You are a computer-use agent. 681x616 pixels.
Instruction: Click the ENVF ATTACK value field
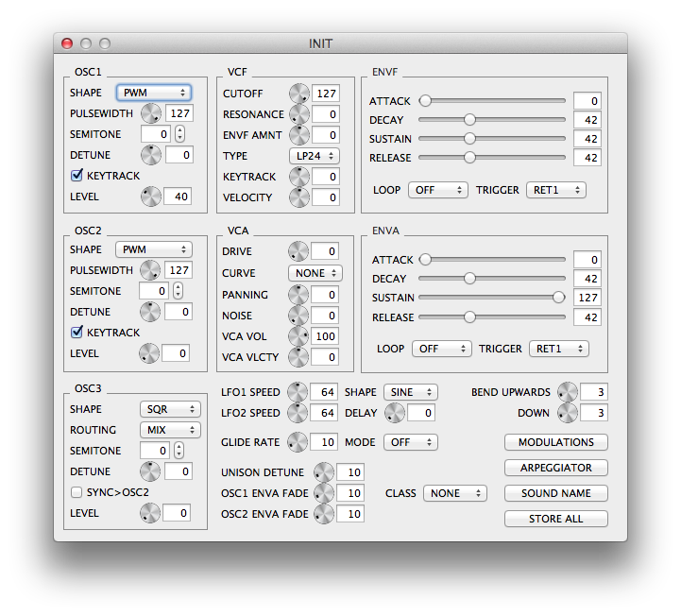coord(586,101)
